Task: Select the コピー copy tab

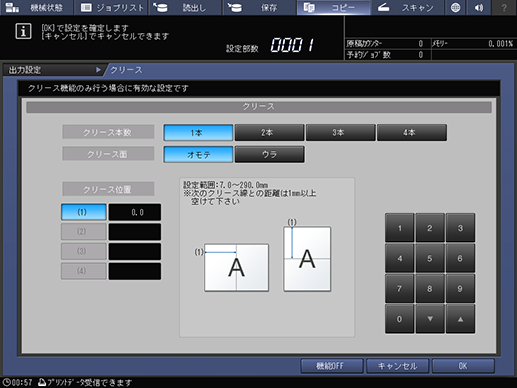Action: click(x=334, y=7)
